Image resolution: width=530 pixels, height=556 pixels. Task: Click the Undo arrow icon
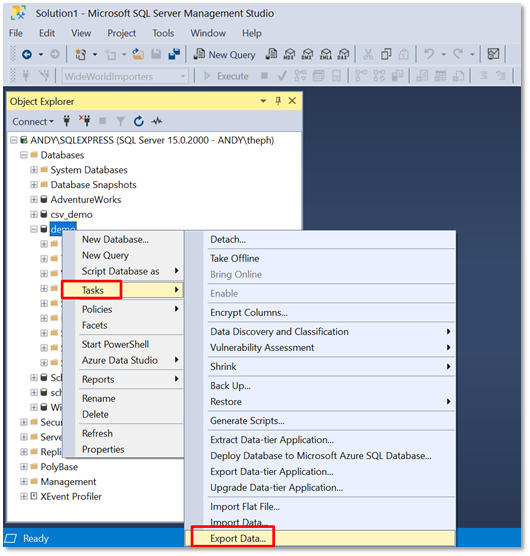429,54
